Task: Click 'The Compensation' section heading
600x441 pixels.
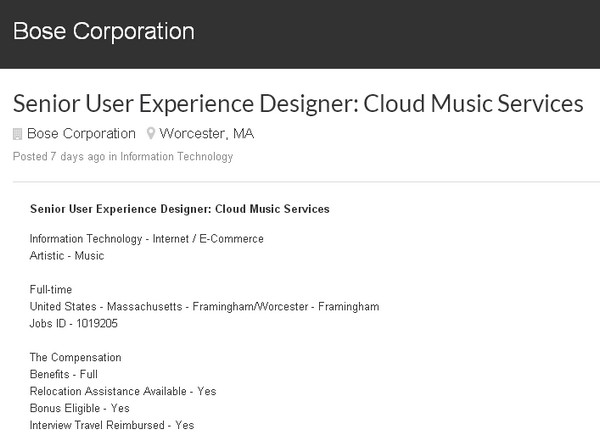Action: point(75,357)
